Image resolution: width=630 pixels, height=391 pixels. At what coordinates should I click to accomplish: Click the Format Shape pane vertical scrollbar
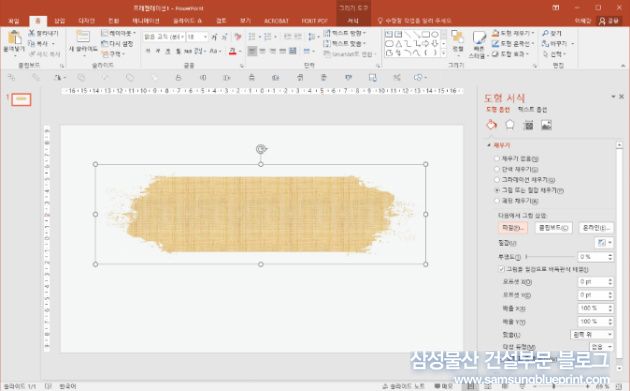click(619, 256)
